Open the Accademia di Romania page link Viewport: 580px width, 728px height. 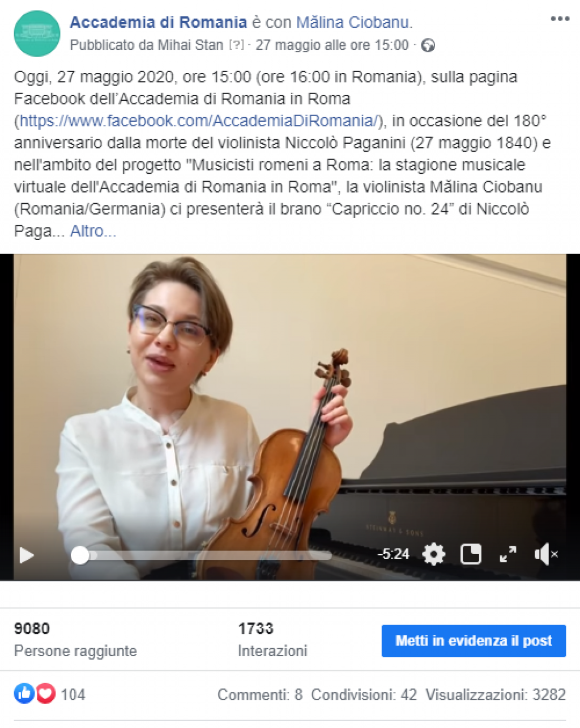(158, 22)
